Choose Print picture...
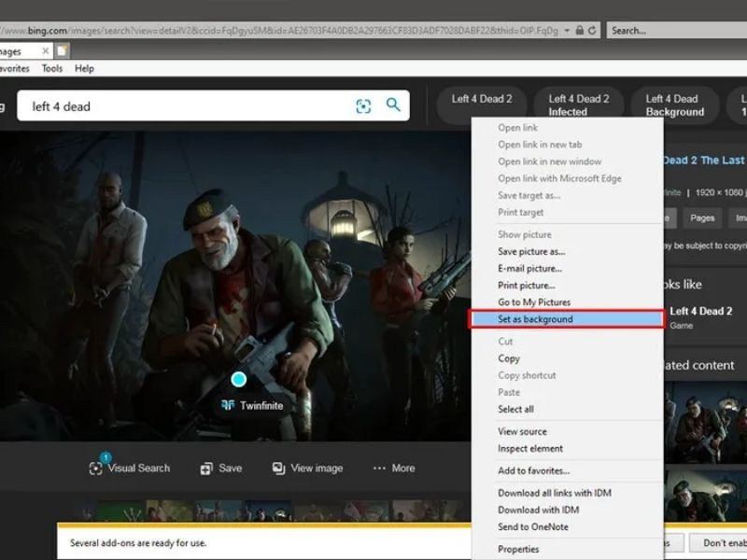The height and width of the screenshot is (560, 747). point(567,286)
